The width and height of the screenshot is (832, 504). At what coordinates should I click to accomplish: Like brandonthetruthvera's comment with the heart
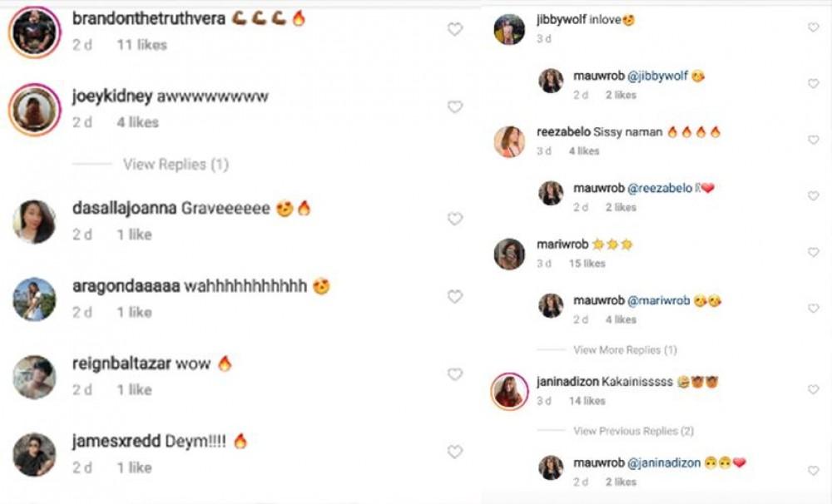(455, 30)
